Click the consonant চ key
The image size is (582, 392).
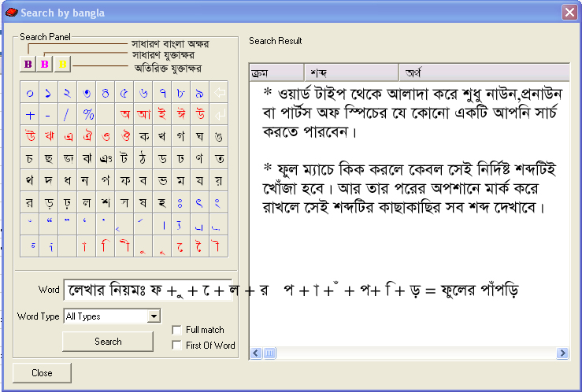30,158
